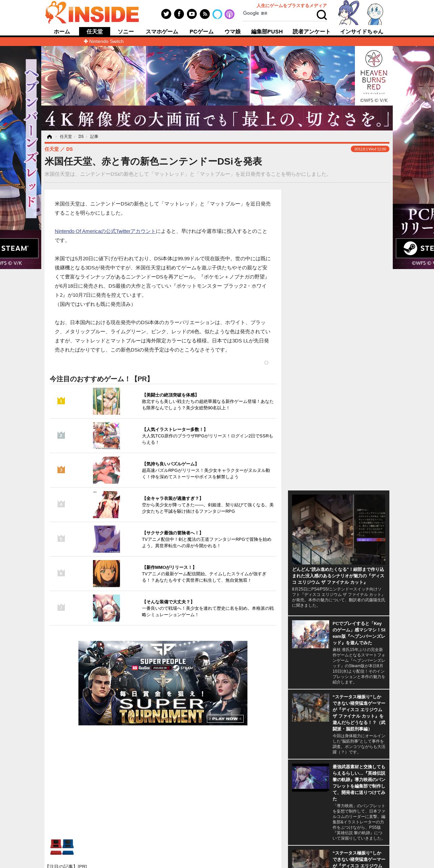Click the Super People tournament banner
This screenshot has height=868, width=434.
pos(163,683)
